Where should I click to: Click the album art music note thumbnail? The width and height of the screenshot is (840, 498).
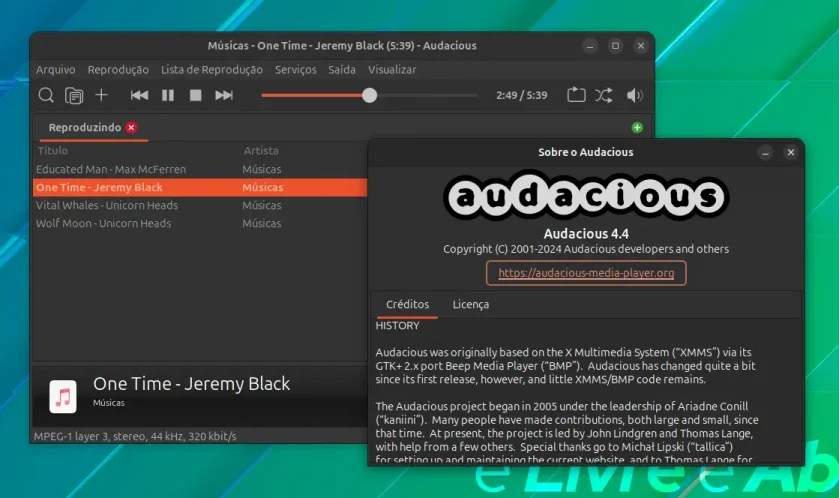pos(63,397)
